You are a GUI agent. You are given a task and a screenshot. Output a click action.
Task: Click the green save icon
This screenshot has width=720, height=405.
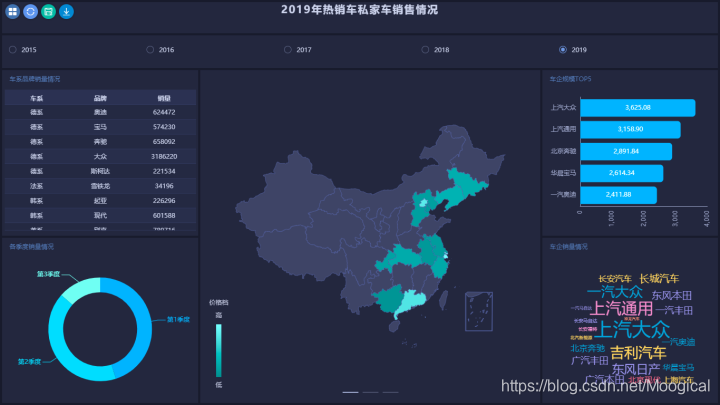pos(48,11)
